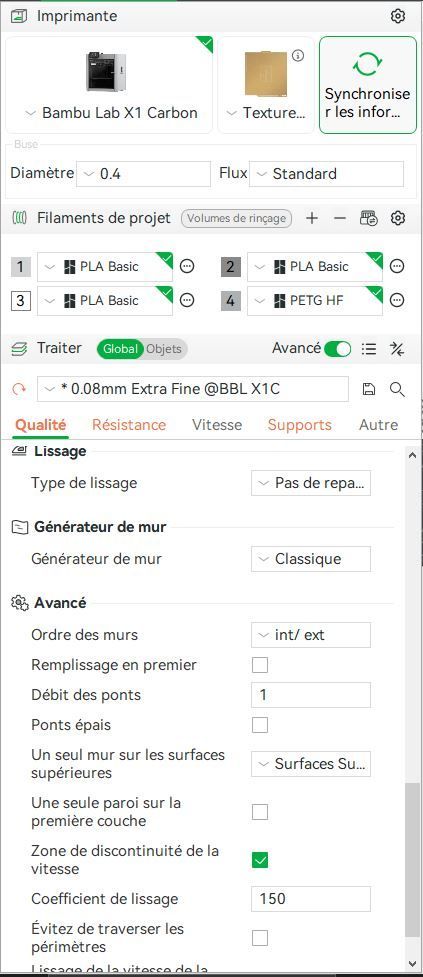Switch to the Supports tab
423x977 pixels.
pyautogui.click(x=300, y=425)
